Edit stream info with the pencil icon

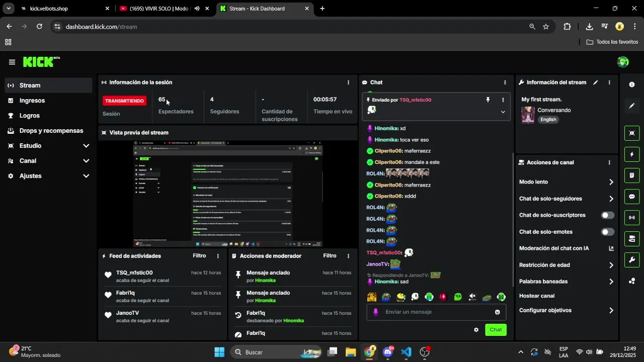tap(596, 82)
